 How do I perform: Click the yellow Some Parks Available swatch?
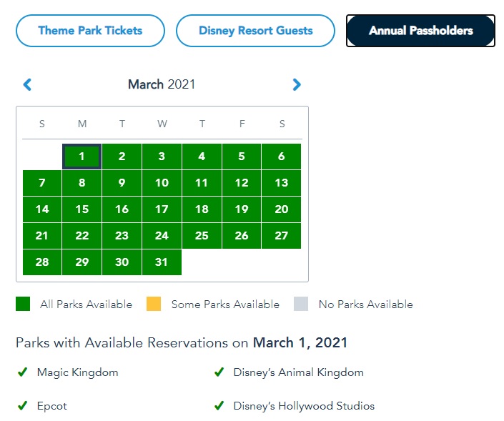coord(154,304)
